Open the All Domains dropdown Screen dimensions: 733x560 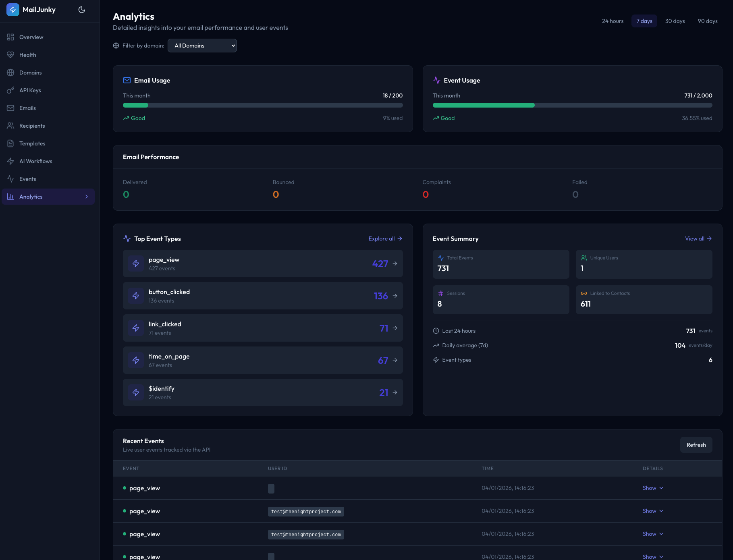coord(202,46)
